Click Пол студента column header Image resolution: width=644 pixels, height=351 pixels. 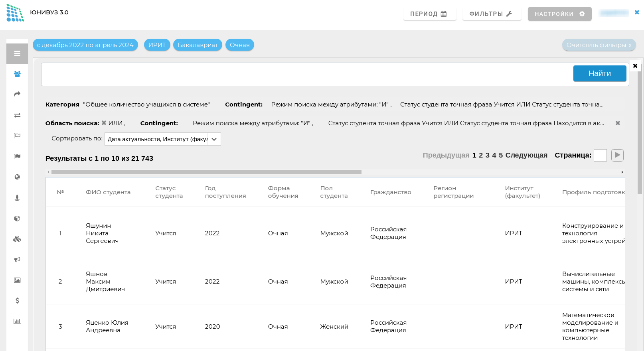point(334,192)
